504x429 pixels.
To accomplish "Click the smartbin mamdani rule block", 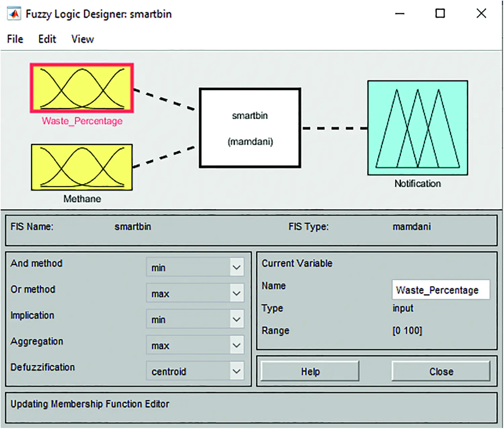I will click(250, 128).
